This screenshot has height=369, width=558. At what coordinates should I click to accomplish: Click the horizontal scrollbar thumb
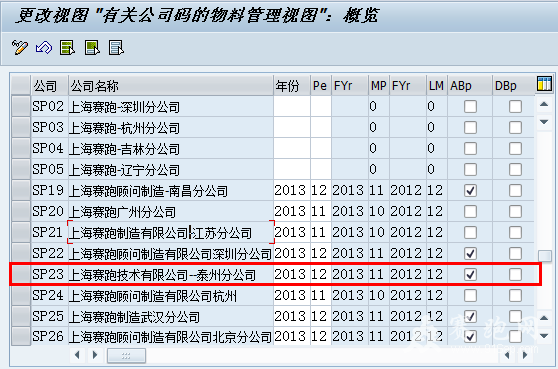[126, 355]
